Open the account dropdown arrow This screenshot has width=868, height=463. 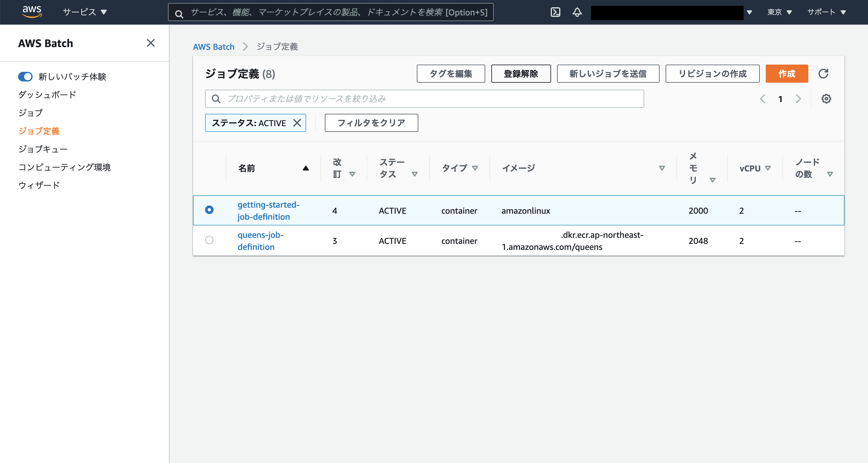tap(749, 12)
